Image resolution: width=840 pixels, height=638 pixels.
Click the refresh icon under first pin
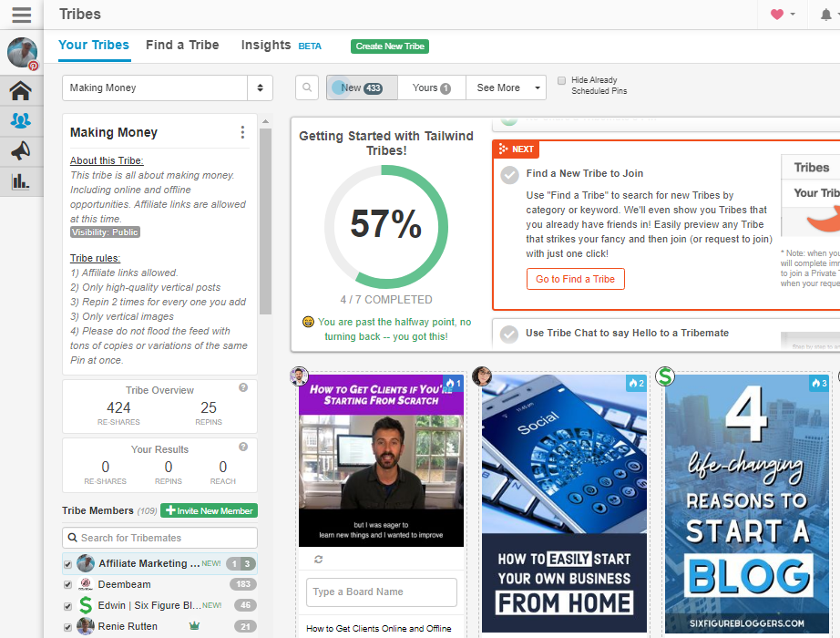click(318, 560)
